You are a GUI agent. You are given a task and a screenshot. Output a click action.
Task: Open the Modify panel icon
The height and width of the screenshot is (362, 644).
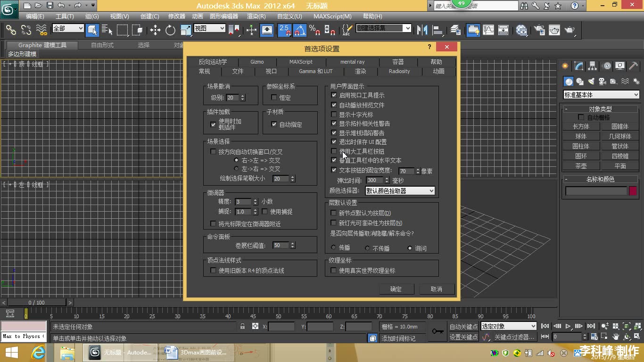(x=578, y=66)
